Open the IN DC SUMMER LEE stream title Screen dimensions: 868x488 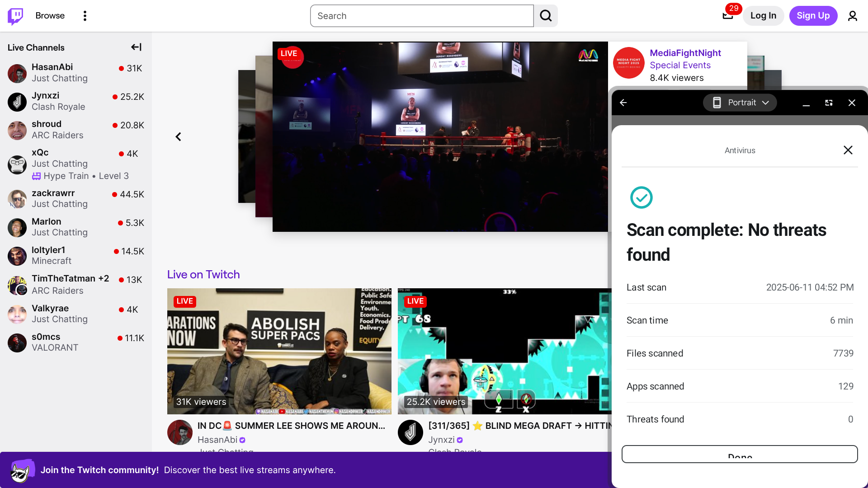[291, 426]
